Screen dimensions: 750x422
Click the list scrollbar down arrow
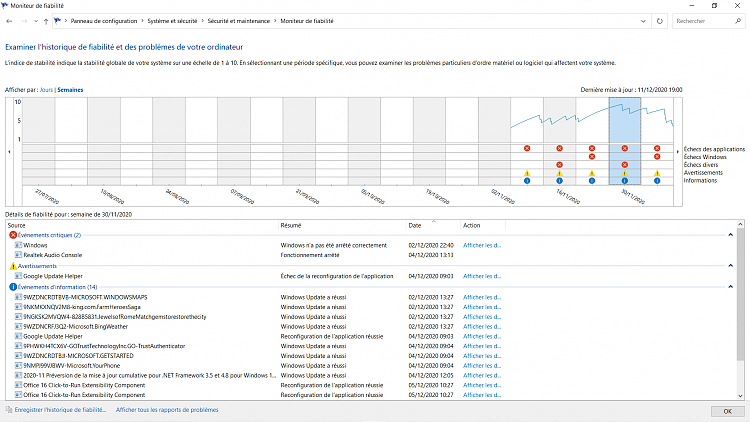pos(740,396)
